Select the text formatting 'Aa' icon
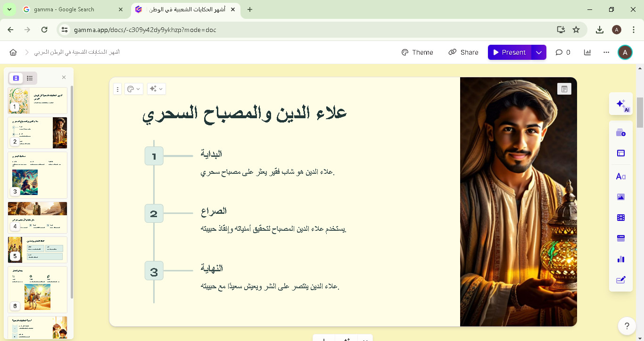 click(620, 177)
